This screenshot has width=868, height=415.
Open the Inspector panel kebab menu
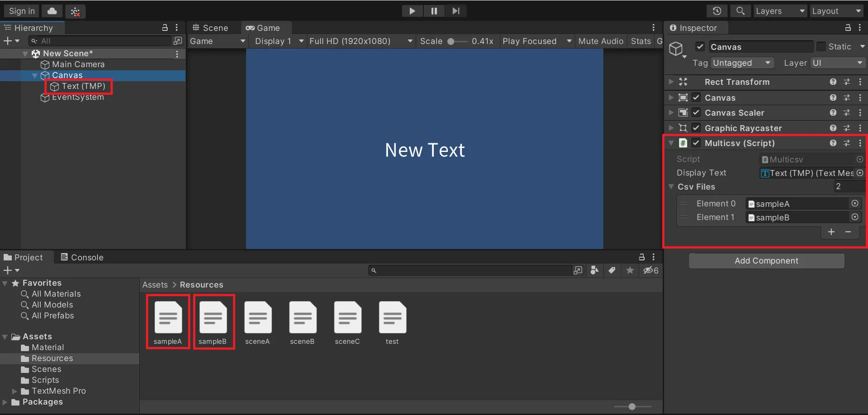pyautogui.click(x=859, y=28)
